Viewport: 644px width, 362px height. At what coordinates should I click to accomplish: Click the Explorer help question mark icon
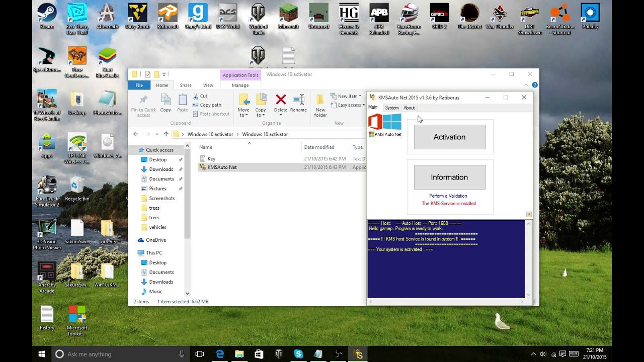pyautogui.click(x=535, y=85)
